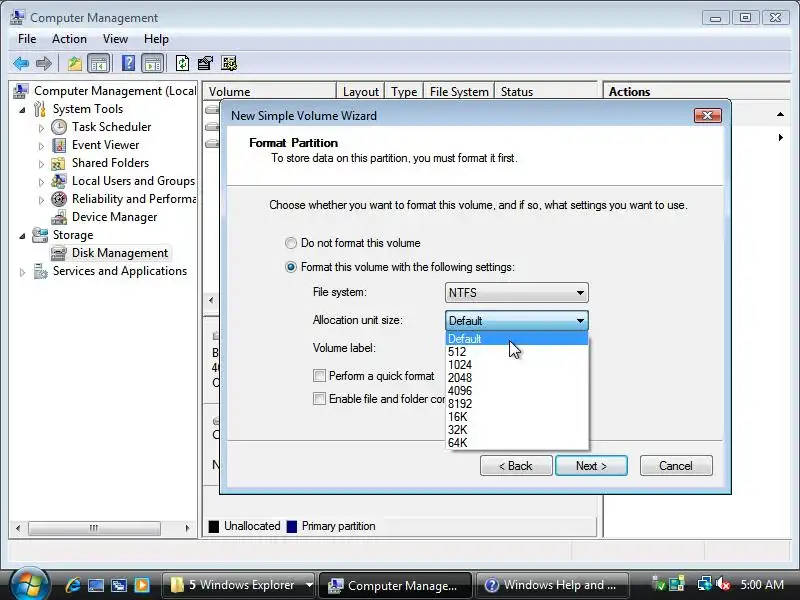The width and height of the screenshot is (800, 600).
Task: Select Event Viewer icon in tree
Action: (x=59, y=145)
